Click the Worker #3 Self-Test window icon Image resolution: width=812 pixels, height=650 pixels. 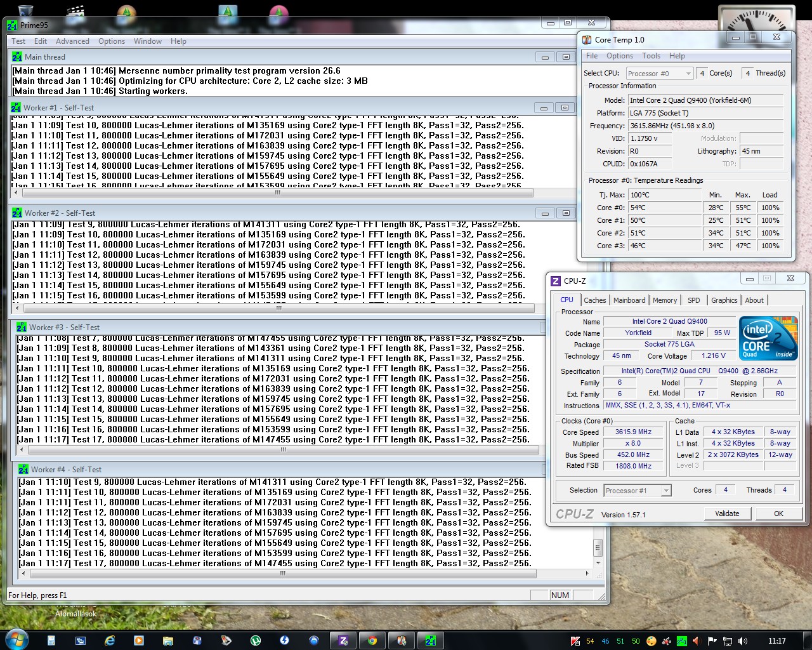[x=21, y=327]
